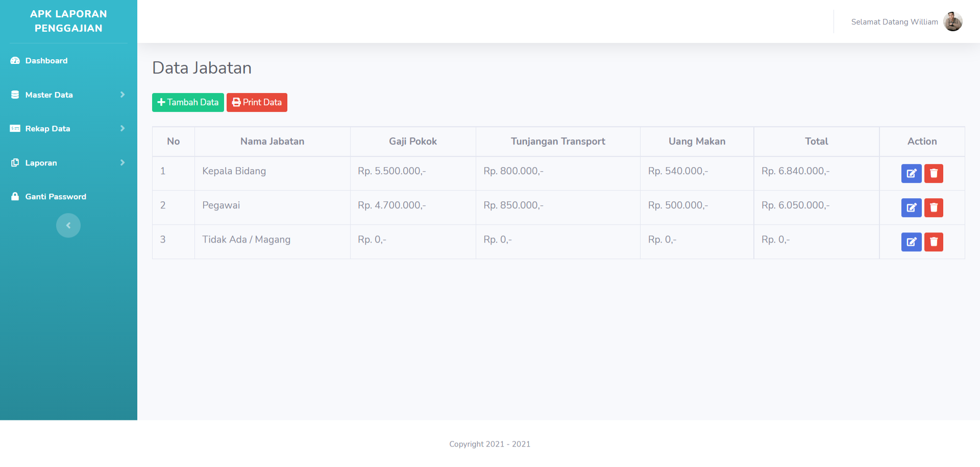Delete the Pegawai row
This screenshot has width=980, height=467.
coord(934,208)
